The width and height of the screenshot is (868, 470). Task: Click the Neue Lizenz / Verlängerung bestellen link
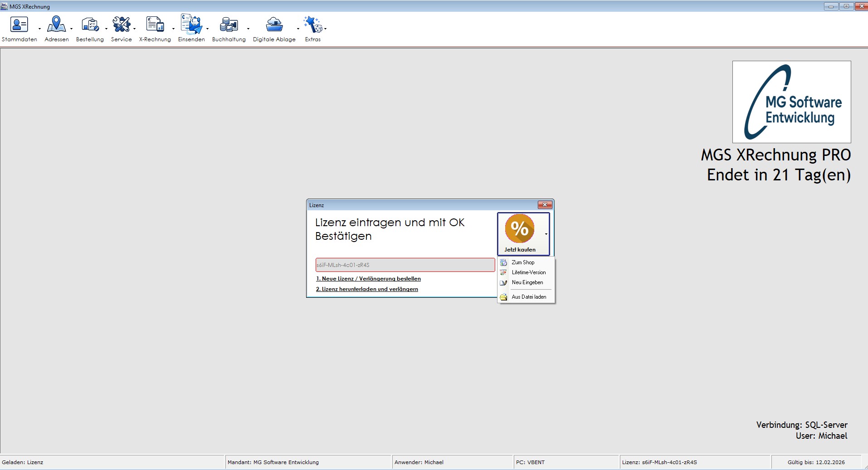(x=368, y=279)
